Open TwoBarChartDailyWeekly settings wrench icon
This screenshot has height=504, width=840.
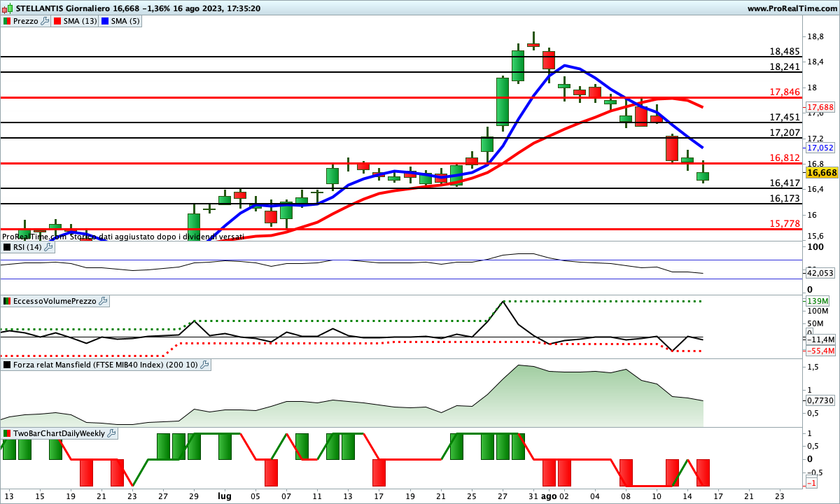pyautogui.click(x=112, y=433)
